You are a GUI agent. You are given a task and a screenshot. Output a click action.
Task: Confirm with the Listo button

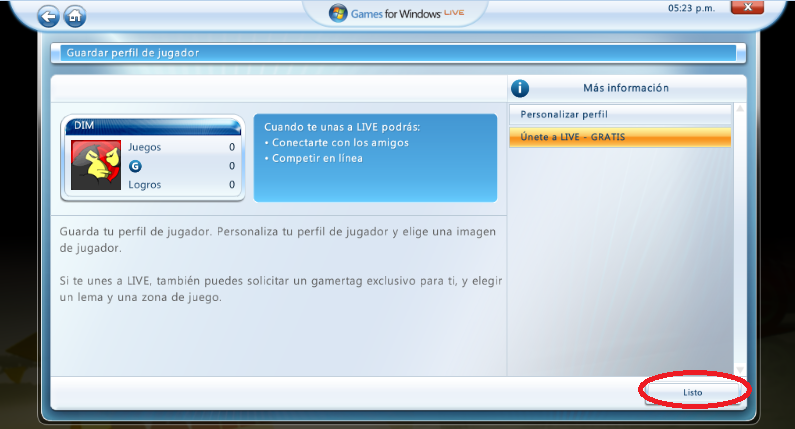coord(693,392)
